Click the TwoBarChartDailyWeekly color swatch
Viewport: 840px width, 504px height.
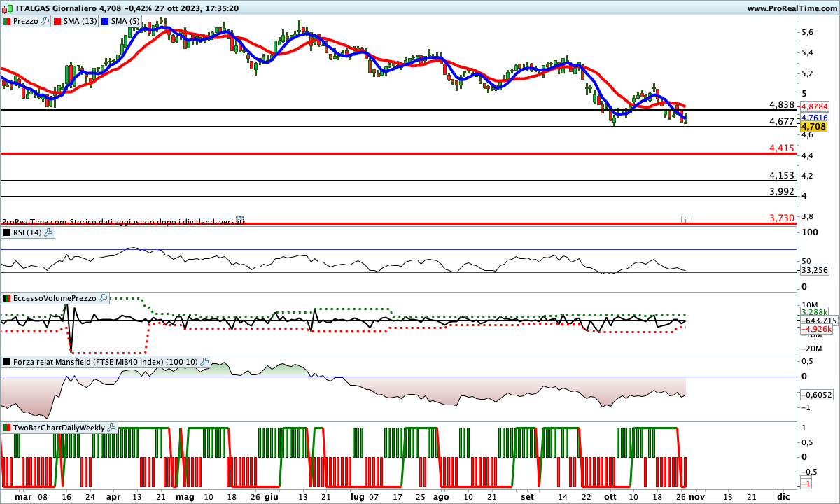pos(7,427)
